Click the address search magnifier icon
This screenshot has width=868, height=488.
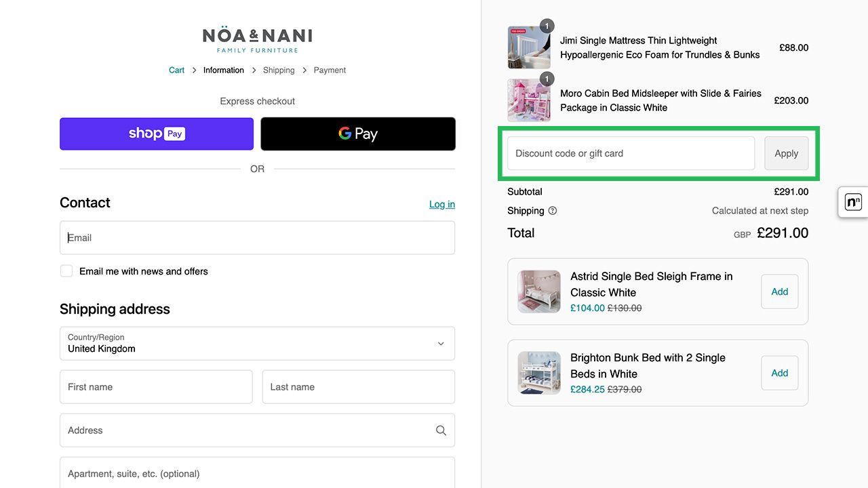[441, 430]
